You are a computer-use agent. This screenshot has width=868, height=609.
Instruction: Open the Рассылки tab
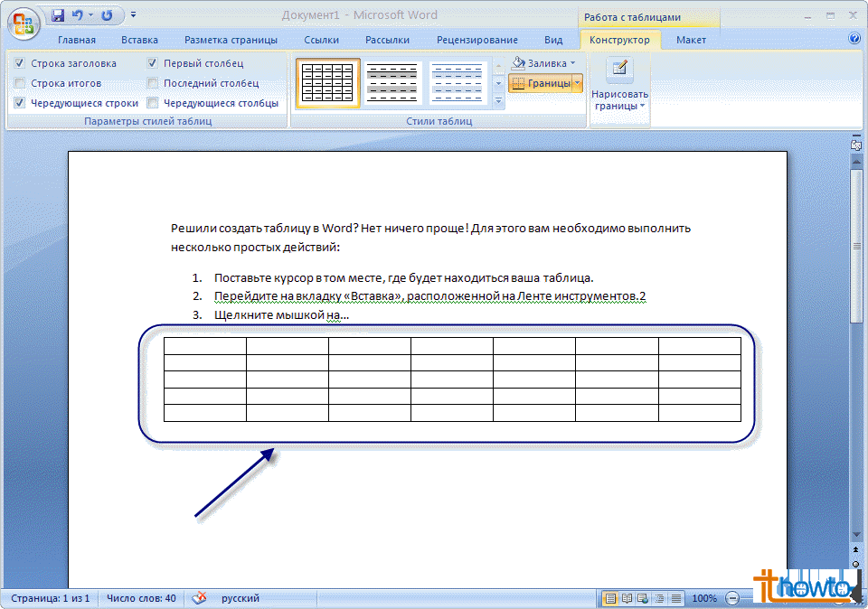(388, 40)
